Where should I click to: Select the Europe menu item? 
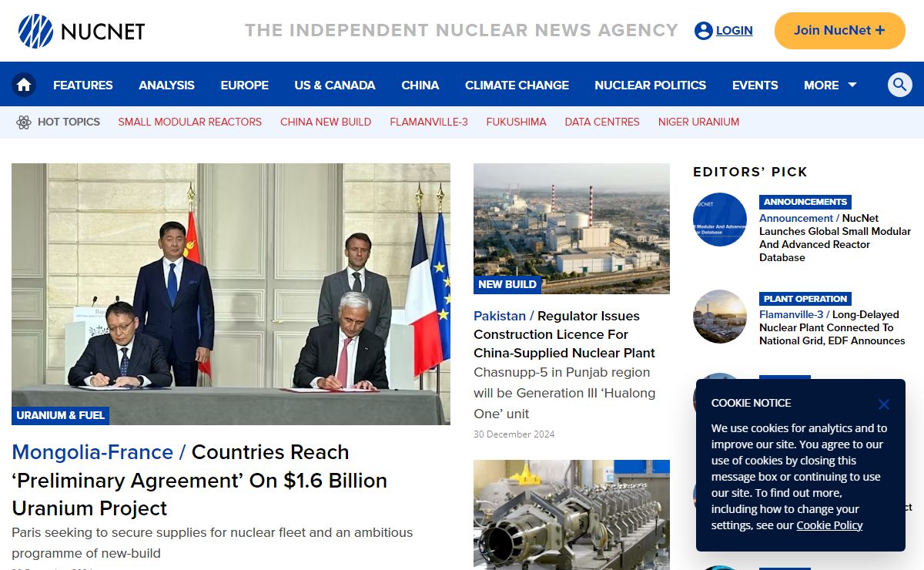245,85
